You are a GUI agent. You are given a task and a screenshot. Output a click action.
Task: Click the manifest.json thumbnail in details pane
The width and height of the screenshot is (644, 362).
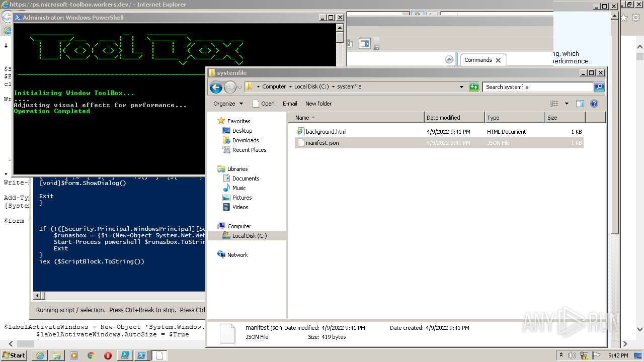227,333
